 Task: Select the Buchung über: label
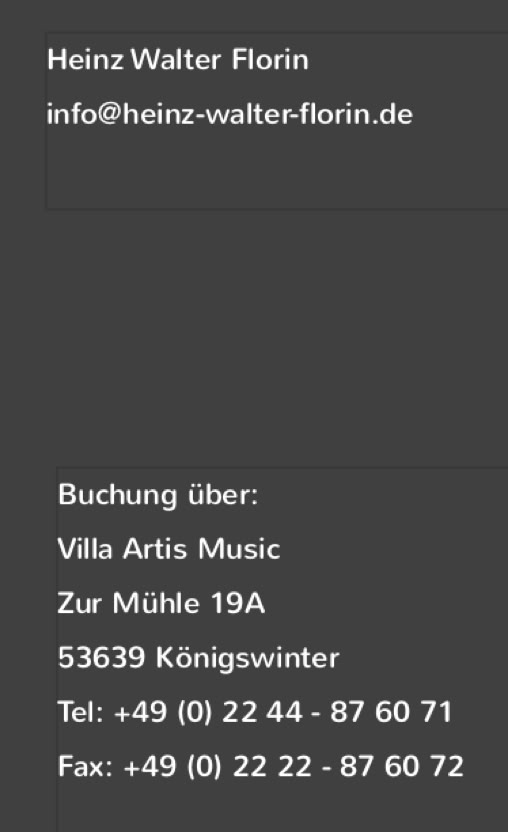[158, 495]
